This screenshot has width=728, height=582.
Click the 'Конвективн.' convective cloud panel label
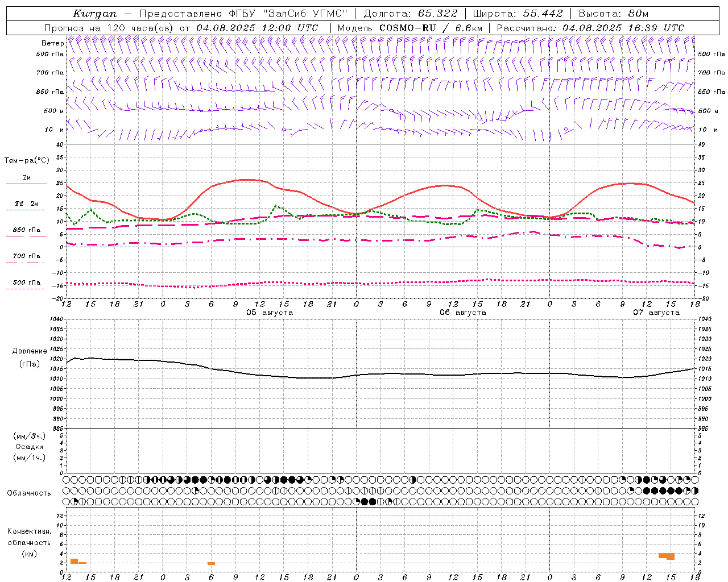30,531
